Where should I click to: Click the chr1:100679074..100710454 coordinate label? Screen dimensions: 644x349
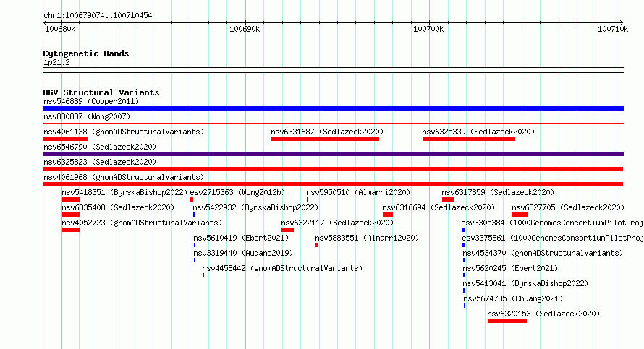(98, 15)
